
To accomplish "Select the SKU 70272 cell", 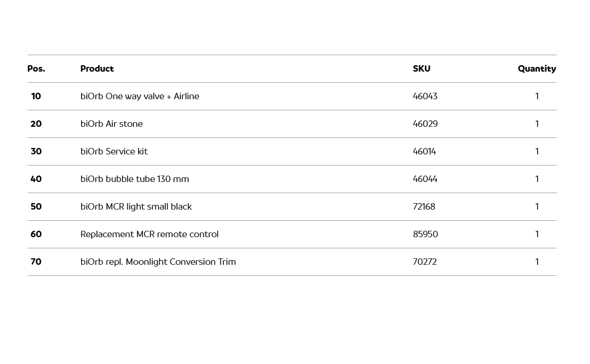I will coord(424,262).
